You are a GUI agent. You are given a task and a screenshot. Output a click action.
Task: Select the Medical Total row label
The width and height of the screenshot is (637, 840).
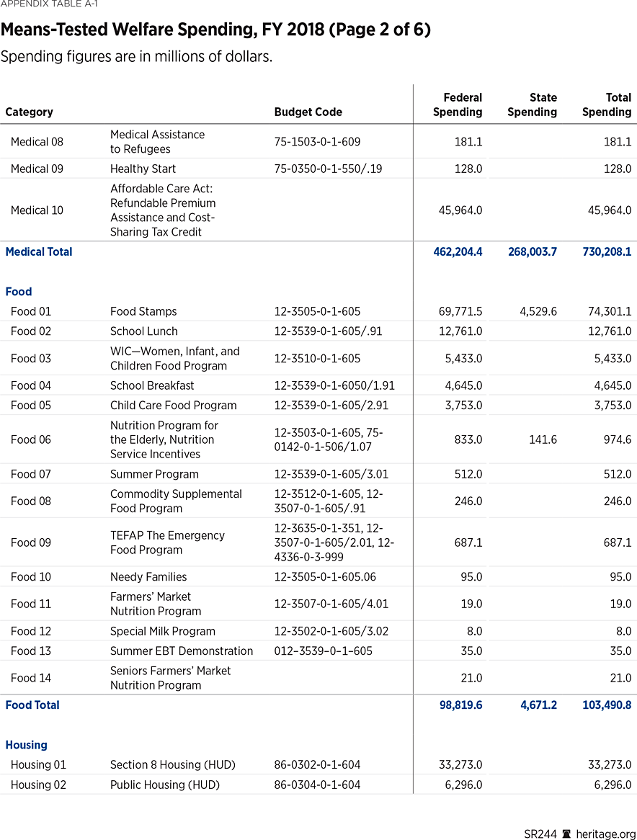pyautogui.click(x=39, y=251)
